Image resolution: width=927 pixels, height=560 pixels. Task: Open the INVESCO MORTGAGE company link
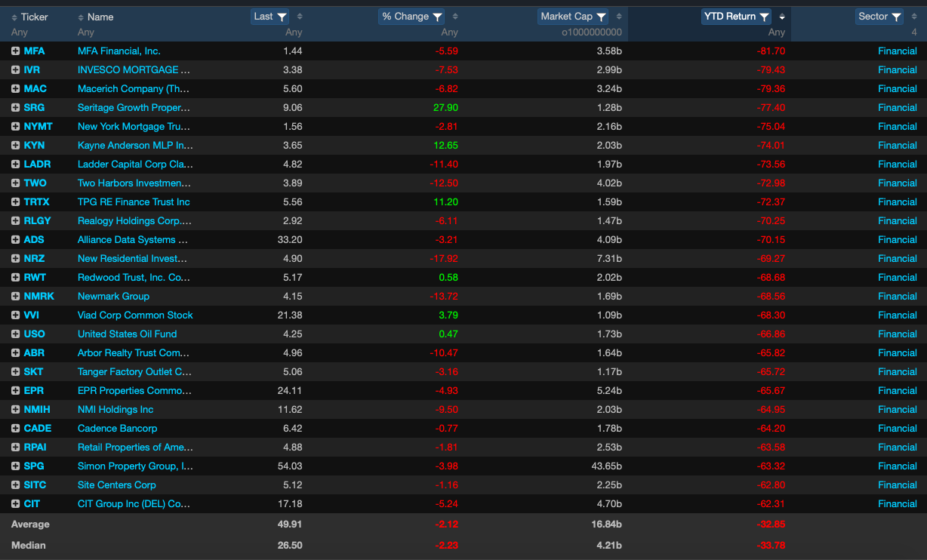tap(134, 69)
